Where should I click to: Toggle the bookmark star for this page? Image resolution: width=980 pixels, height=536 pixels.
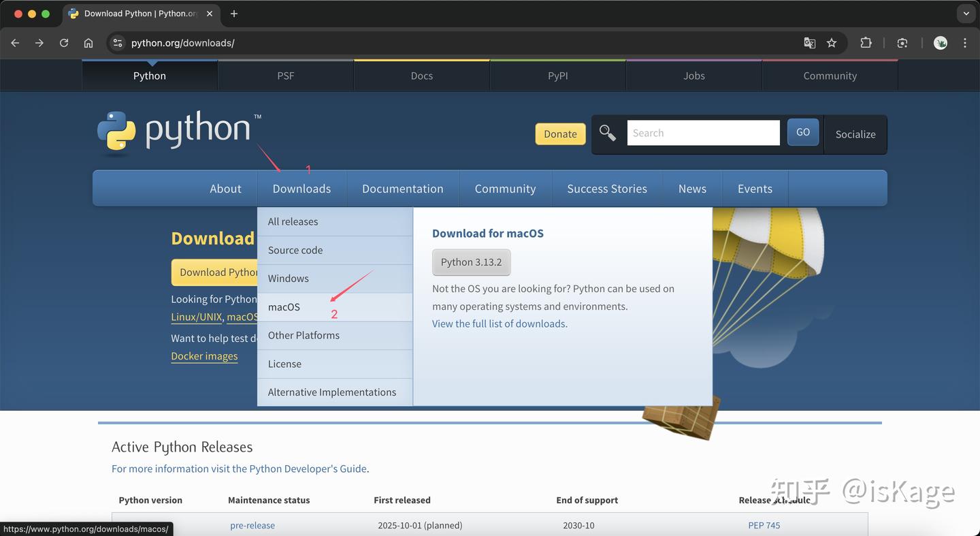832,42
